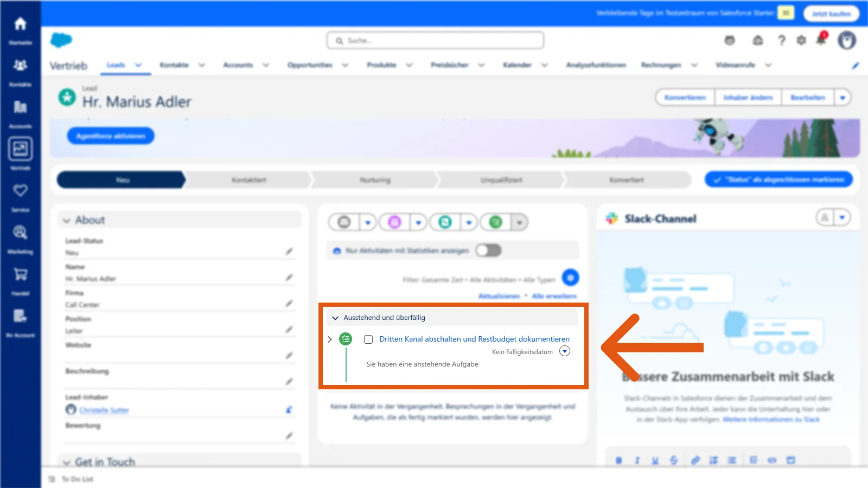Open the Produkte tab
The height and width of the screenshot is (488, 868).
[x=381, y=65]
